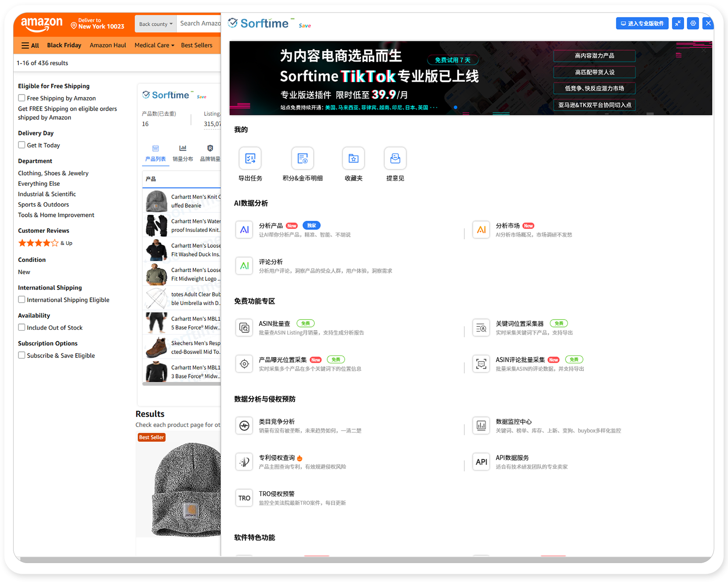Check Include Out of Stock

point(22,327)
